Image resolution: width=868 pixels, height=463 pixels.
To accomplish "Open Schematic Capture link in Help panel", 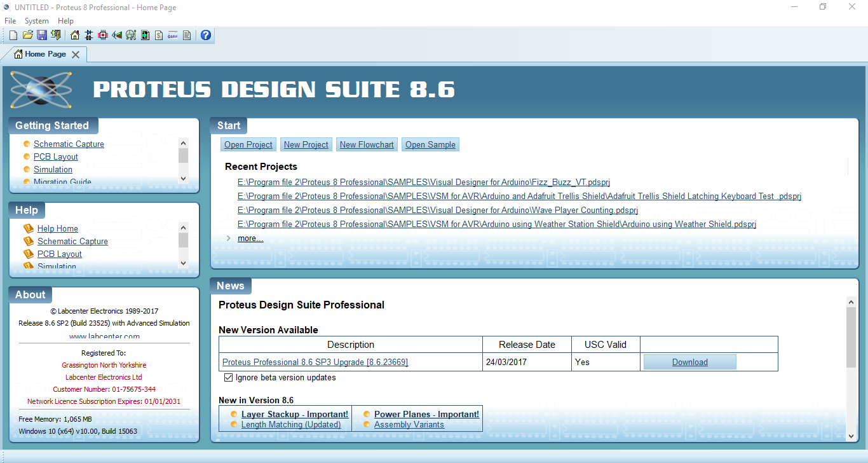I will [72, 241].
